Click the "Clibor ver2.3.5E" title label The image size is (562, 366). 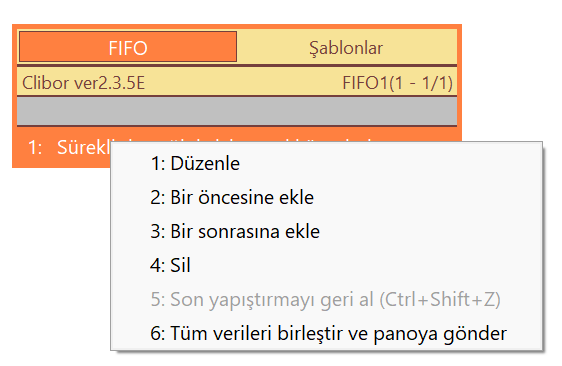pyautogui.click(x=84, y=83)
